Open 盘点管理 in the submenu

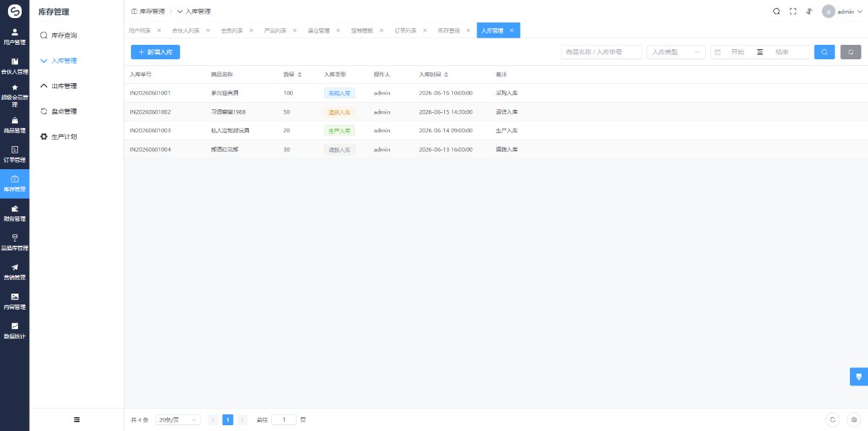[77, 111]
